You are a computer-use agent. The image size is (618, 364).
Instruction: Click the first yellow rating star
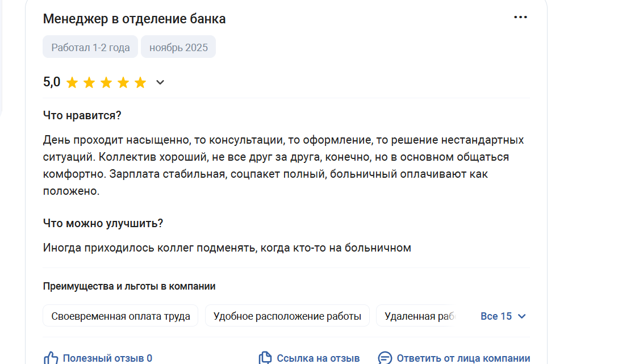(x=72, y=83)
